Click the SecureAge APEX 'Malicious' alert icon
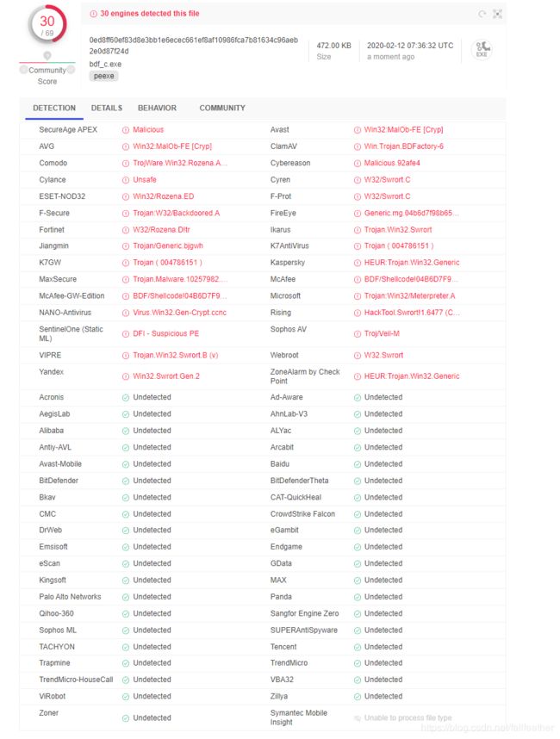The height and width of the screenshot is (739, 560). [126, 130]
